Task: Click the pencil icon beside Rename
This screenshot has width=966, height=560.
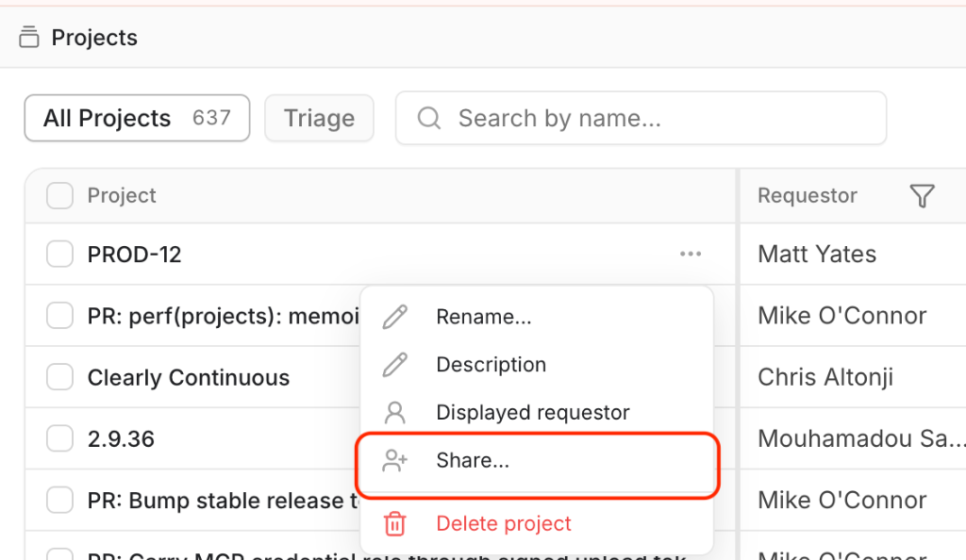Action: (395, 317)
